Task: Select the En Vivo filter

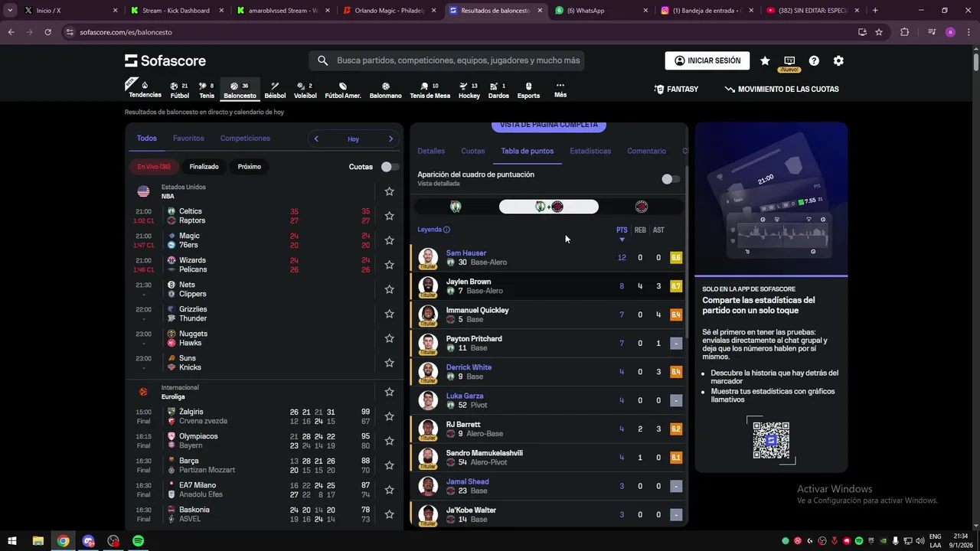Action: click(154, 167)
